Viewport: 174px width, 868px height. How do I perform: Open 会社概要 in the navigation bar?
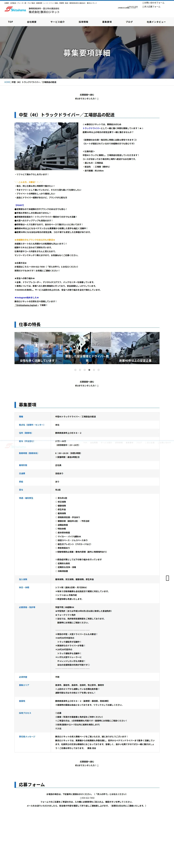(32, 22)
